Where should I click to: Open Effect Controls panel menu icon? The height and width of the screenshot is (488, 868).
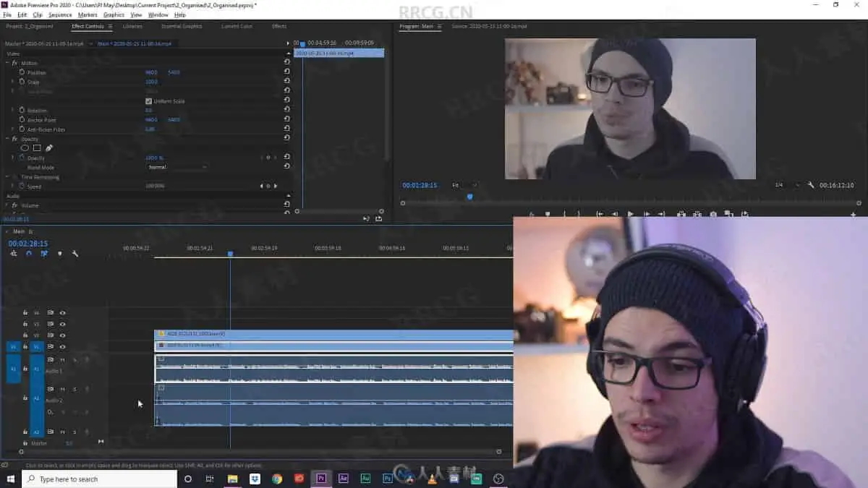[110, 27]
